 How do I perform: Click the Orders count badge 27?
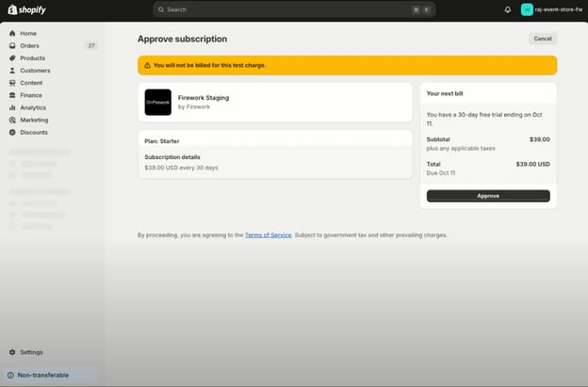[90, 45]
